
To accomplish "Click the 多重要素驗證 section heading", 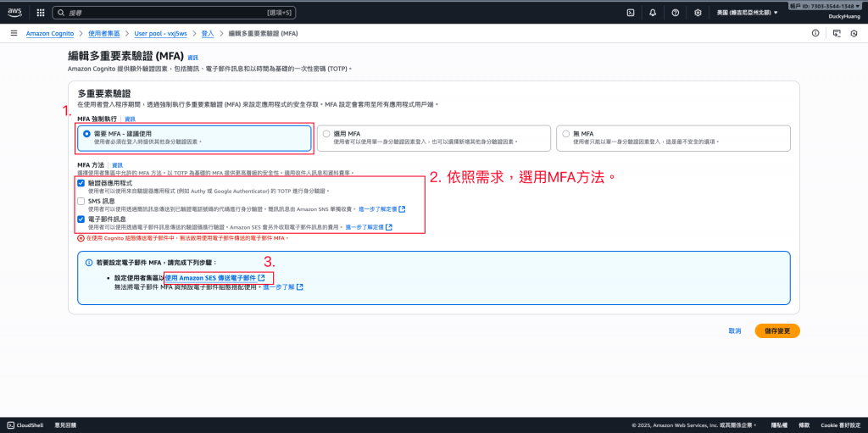I will 103,93.
